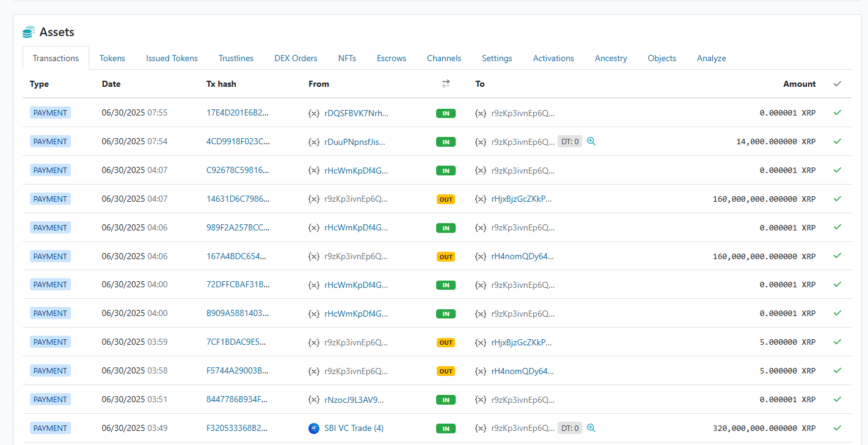This screenshot has width=868, height=445.
Task: Click green success check in 14631D6C7986 row
Action: click(837, 199)
